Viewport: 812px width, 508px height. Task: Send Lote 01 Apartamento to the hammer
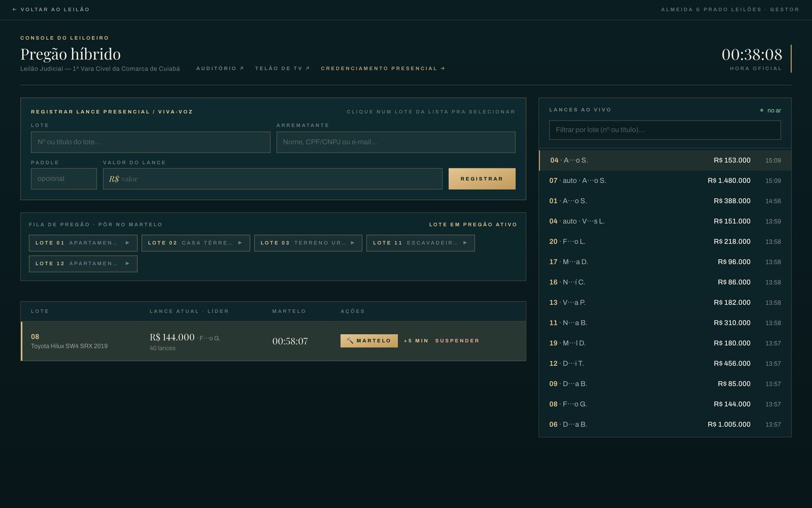coord(83,243)
